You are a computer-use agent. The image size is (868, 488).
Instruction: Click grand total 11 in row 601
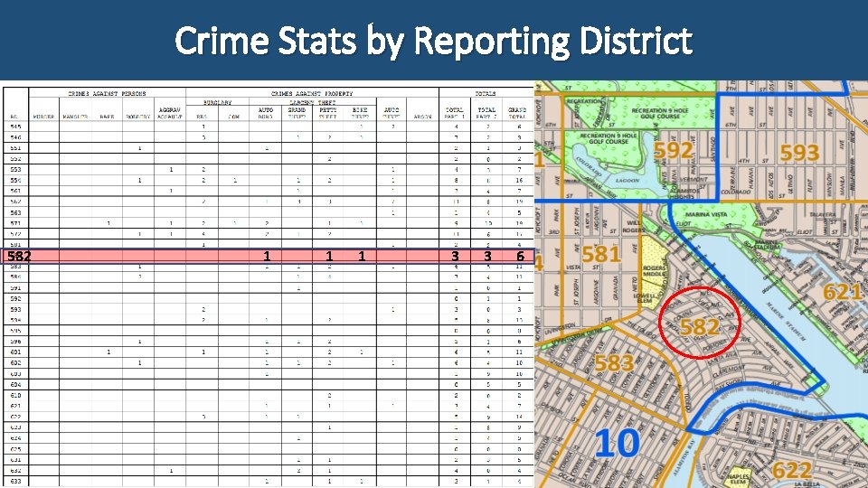click(x=519, y=352)
